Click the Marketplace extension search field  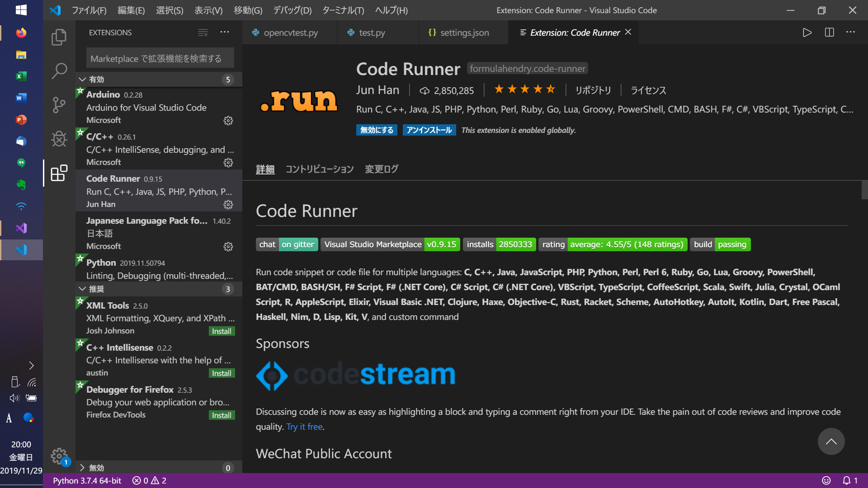[x=160, y=59]
